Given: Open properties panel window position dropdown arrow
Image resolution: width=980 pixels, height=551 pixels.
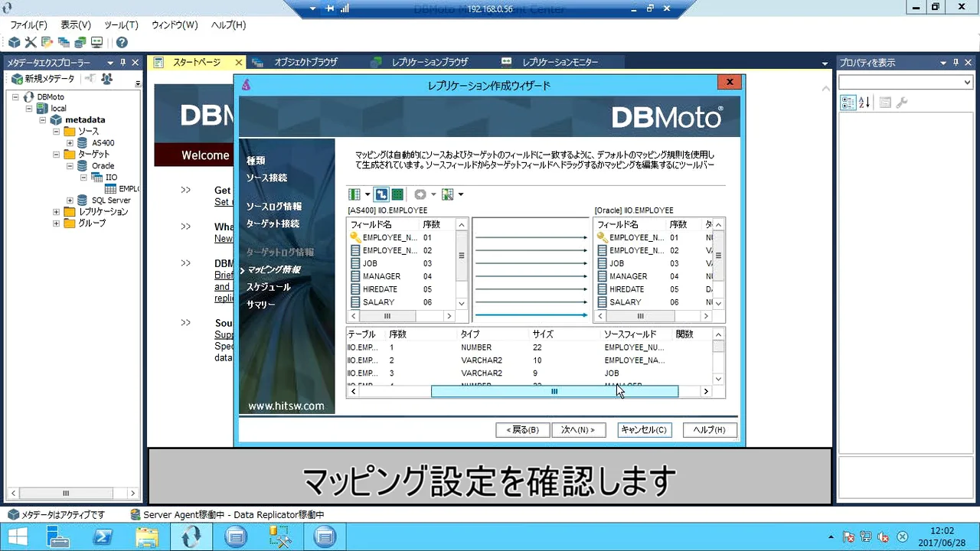Looking at the screenshot, I should coord(944,63).
